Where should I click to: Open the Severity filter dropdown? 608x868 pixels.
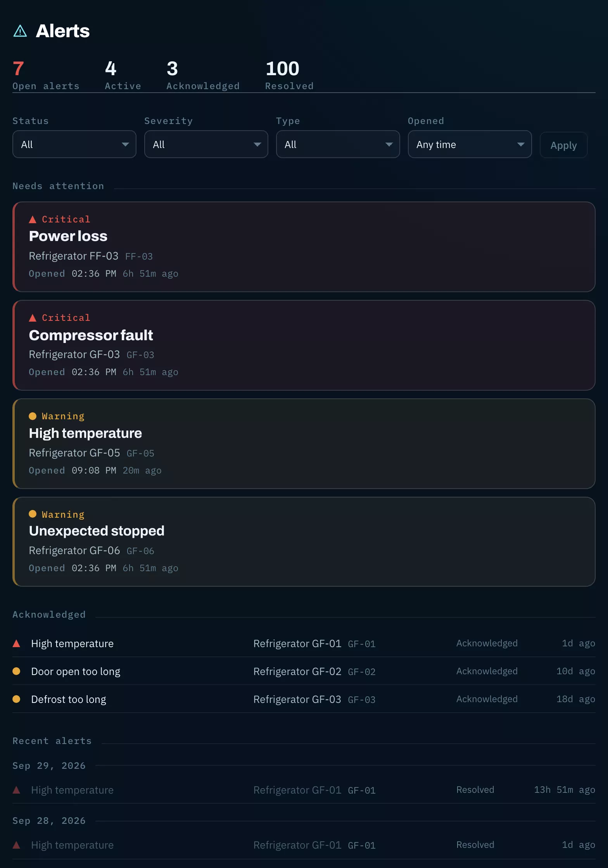pyautogui.click(x=206, y=144)
